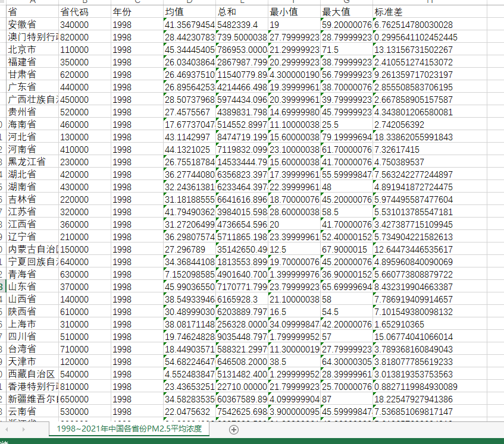This screenshot has width=504, height=444.
Task: Click the cell 黑龙江省
Action: point(33,162)
